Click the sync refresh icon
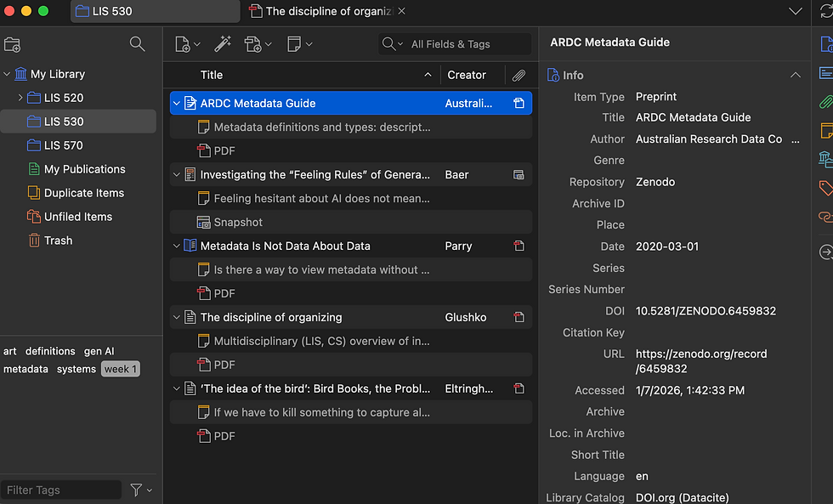This screenshot has height=504, width=833. (825, 11)
